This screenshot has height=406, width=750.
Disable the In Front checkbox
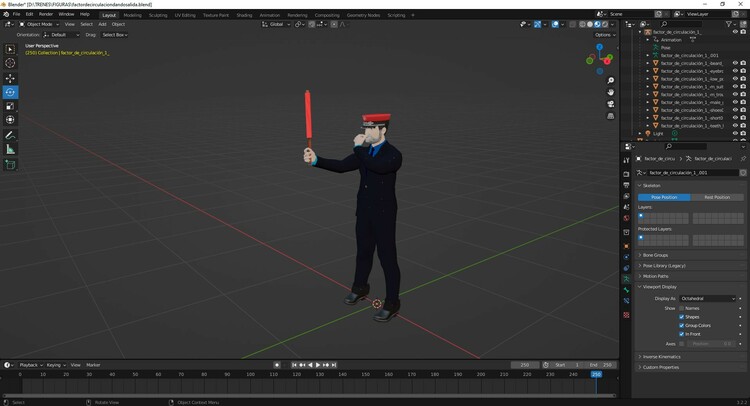click(682, 334)
